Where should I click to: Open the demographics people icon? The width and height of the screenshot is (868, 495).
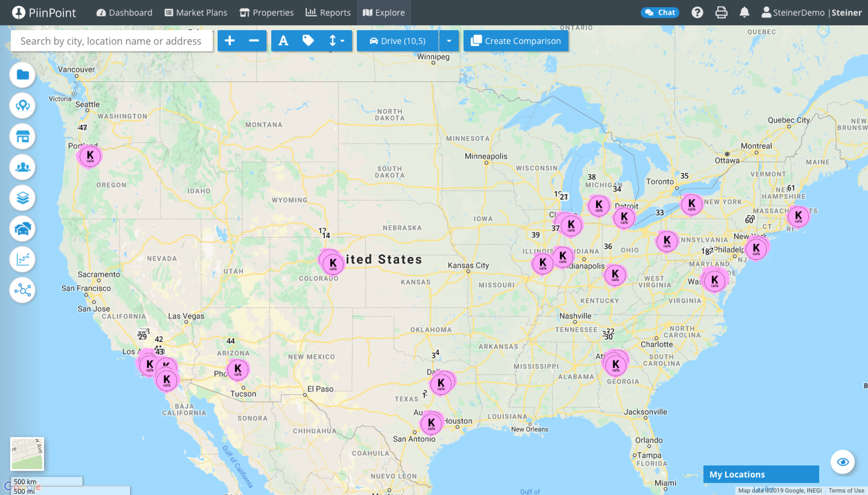tap(23, 167)
